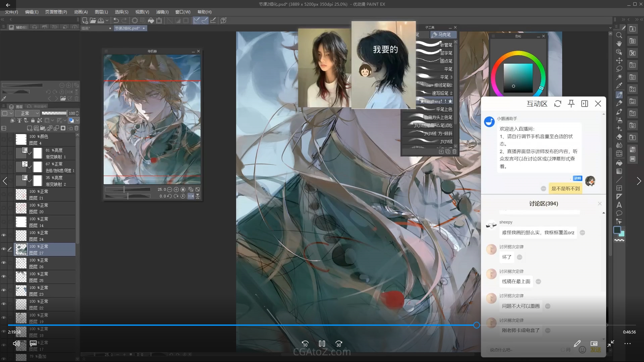This screenshot has width=644, height=362.
Task: Click the 发送 send button
Action: 596,350
